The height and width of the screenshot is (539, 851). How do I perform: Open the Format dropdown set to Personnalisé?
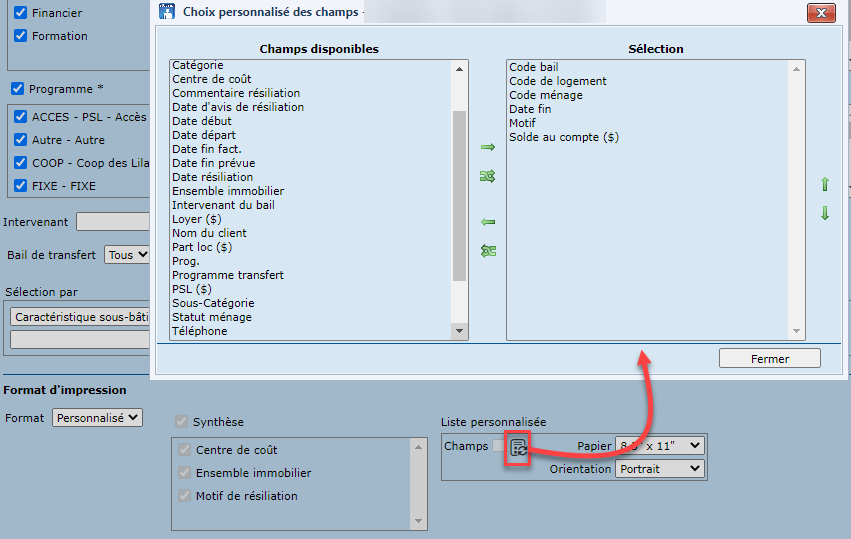click(x=97, y=418)
